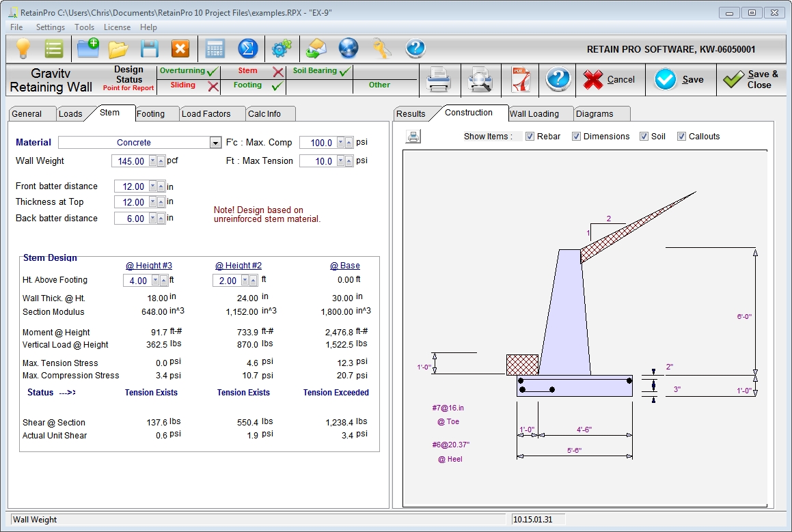Image resolution: width=792 pixels, height=532 pixels.
Task: Click the @ Height #3 link
Action: point(149,266)
